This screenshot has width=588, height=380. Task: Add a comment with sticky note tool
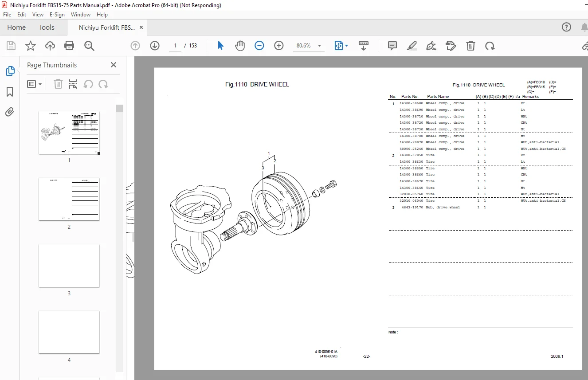[392, 46]
